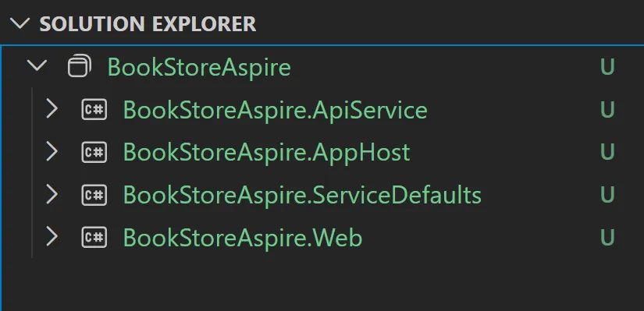Select the BookStoreAspire.AppHost project name

click(x=266, y=153)
